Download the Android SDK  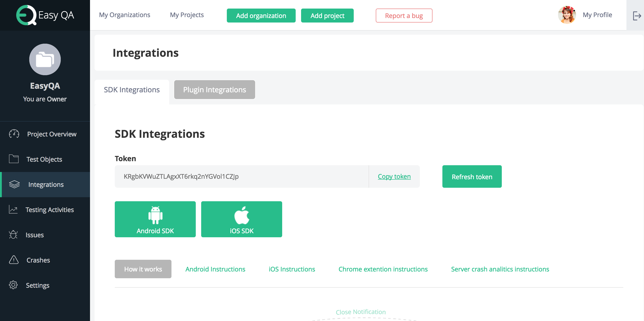pos(155,219)
